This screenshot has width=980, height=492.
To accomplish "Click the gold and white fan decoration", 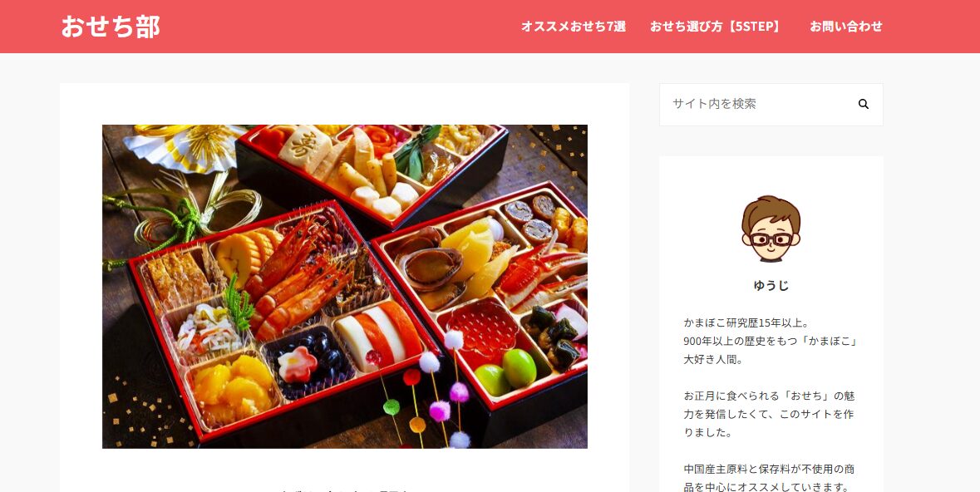I will click(x=185, y=146).
